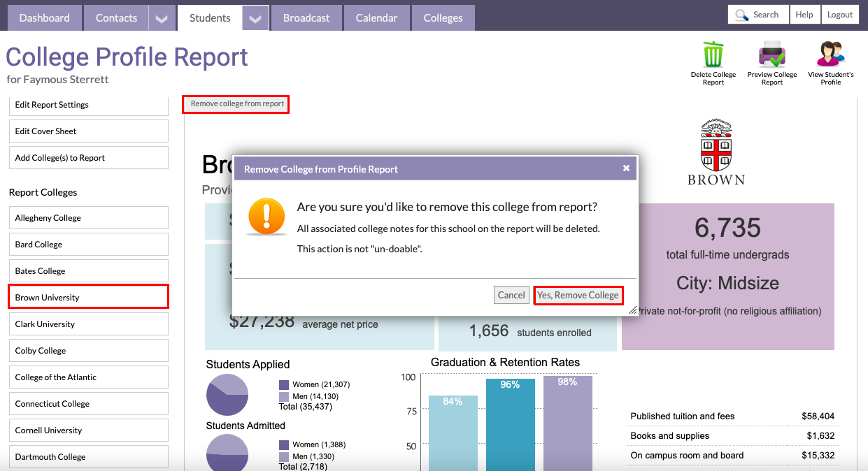Expand the Contacts tab dropdown arrow

coord(162,18)
